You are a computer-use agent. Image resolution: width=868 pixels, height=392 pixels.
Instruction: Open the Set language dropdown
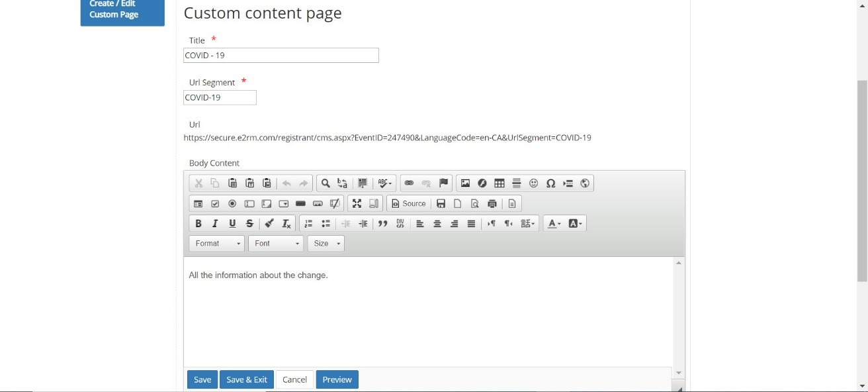(528, 223)
